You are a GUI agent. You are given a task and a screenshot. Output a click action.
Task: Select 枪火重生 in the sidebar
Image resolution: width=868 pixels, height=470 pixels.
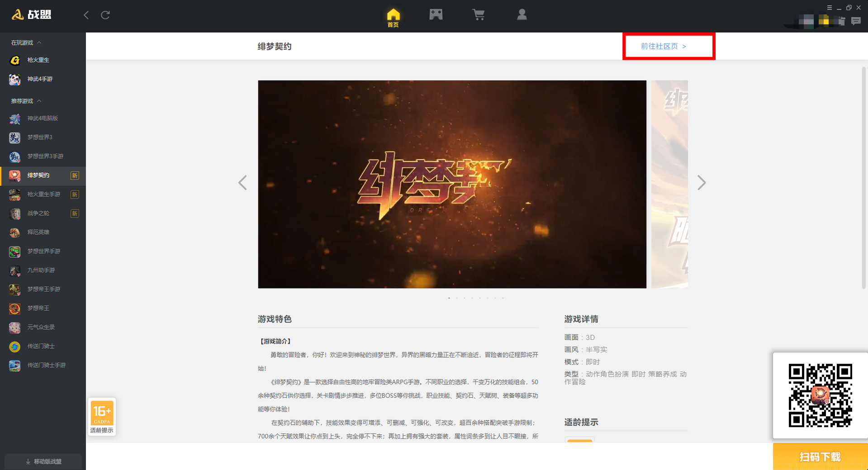(38, 60)
